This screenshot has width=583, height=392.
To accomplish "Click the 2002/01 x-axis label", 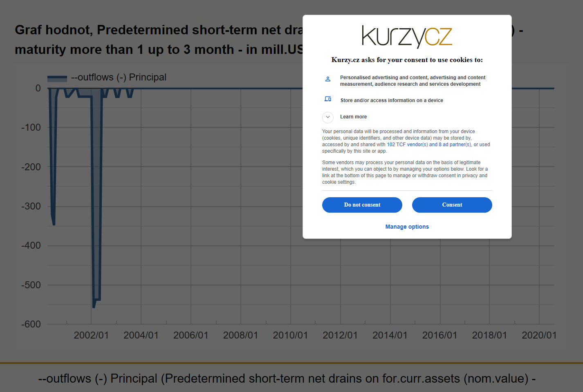I will 91,335.
